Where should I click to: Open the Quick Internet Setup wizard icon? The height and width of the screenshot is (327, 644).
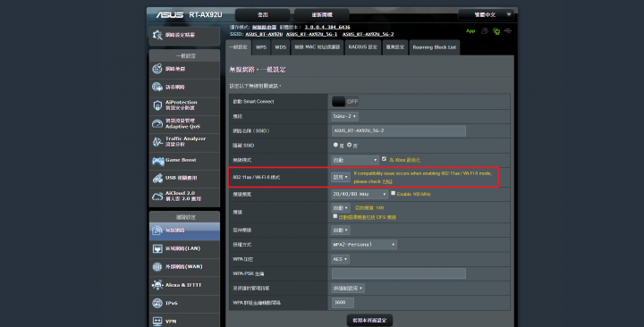pos(157,35)
